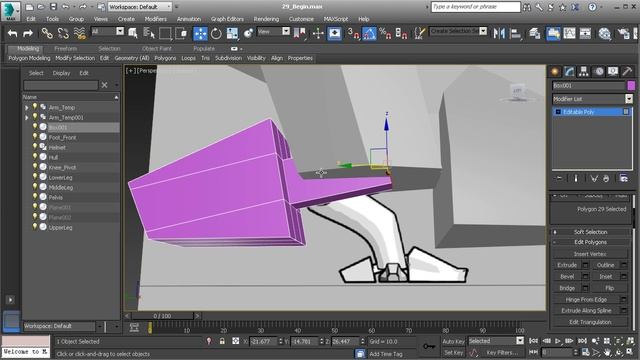The height and width of the screenshot is (360, 640).
Task: Toggle the Angle Snap button
Action: click(x=369, y=33)
